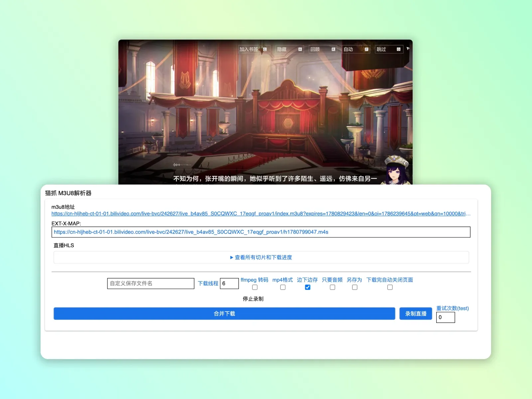Screen dimensions: 532x399
Task: Open 回顾 history in the game overlay
Action: click(323, 49)
